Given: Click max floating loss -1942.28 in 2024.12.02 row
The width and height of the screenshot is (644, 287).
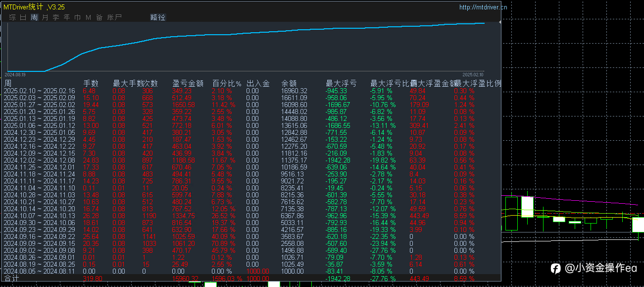Looking at the screenshot, I should point(338,160).
